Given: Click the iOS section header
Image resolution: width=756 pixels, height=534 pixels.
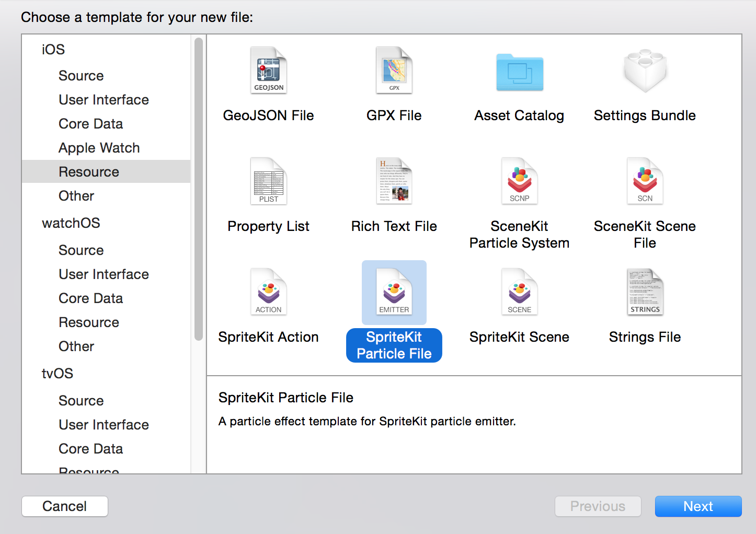Looking at the screenshot, I should click(x=53, y=50).
